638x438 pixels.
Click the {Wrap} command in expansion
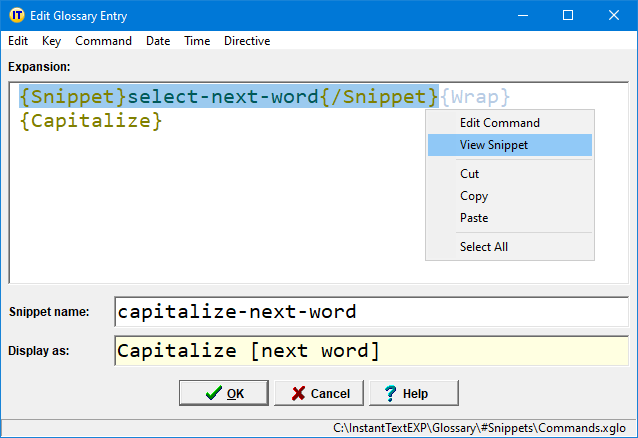click(x=475, y=97)
